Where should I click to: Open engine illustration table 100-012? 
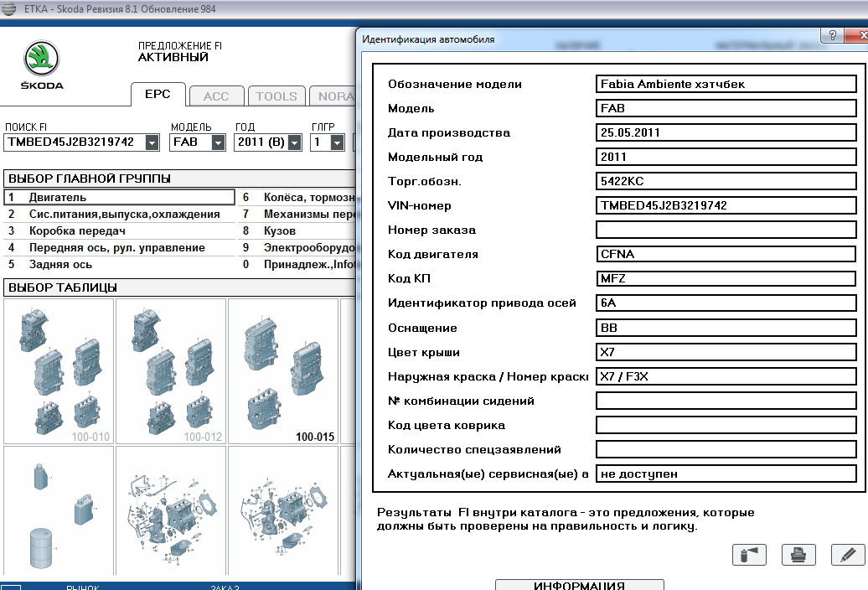click(x=171, y=370)
